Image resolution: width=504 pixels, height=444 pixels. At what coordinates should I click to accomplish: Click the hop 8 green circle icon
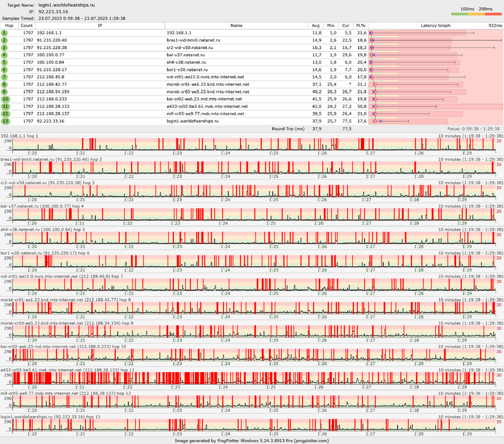(4, 85)
